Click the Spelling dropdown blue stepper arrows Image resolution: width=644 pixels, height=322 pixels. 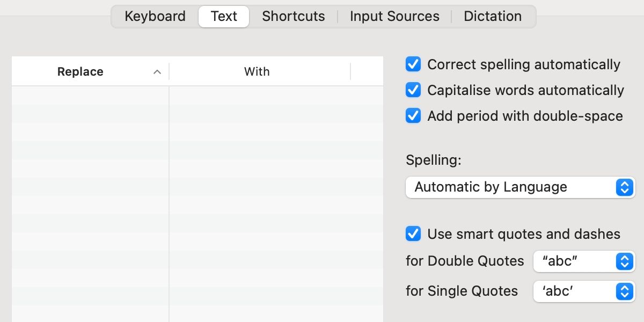tap(624, 187)
